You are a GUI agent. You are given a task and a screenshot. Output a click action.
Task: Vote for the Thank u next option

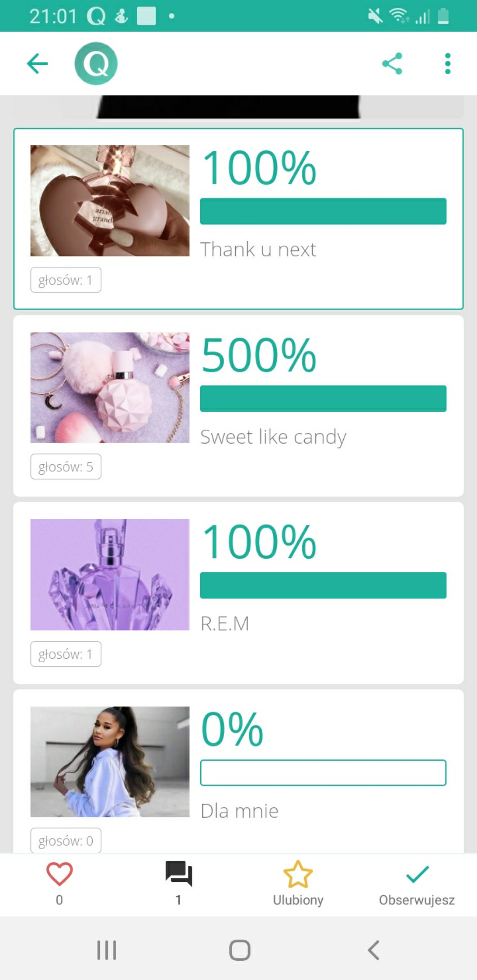(258, 250)
